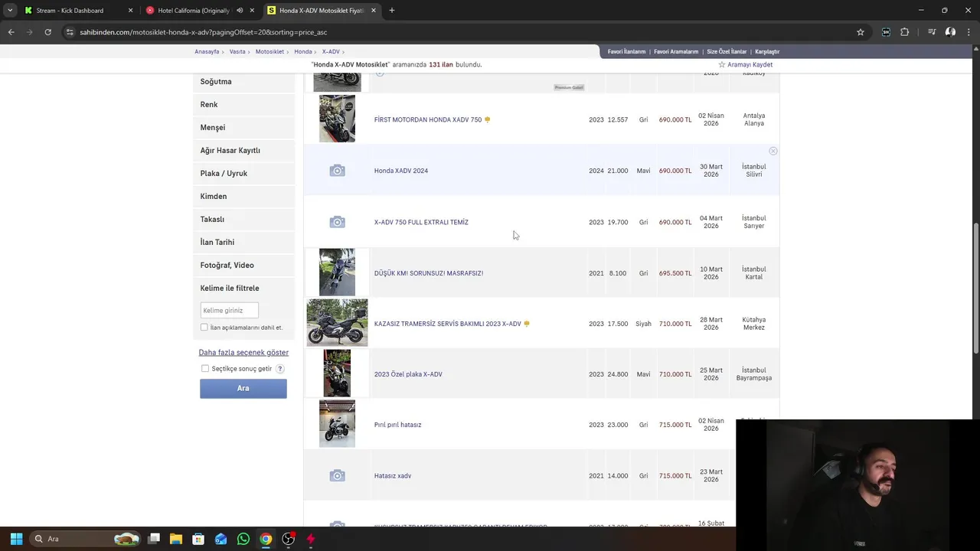Image resolution: width=980 pixels, height=551 pixels.
Task: Open the Chrome profile avatar
Action: pyautogui.click(x=950, y=32)
